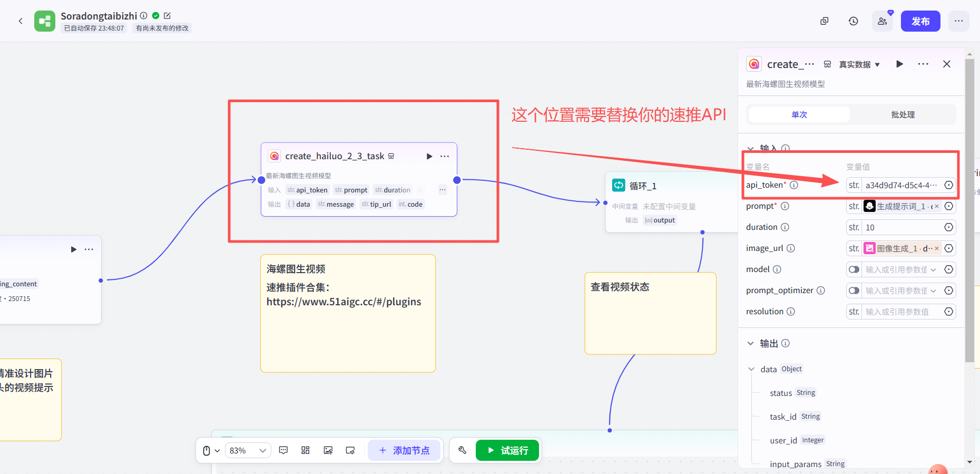This screenshot has width=980, height=474.
Task: Collapse the 输出 section
Action: [x=751, y=343]
